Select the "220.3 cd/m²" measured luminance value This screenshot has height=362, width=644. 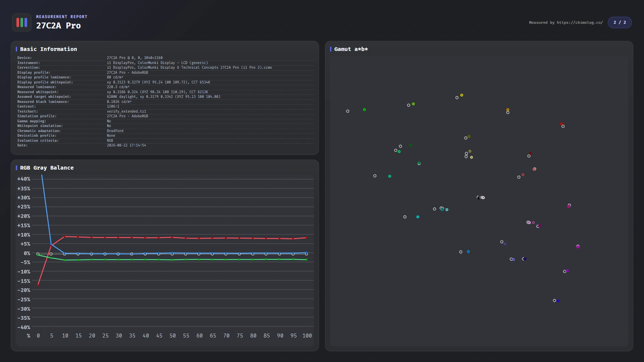tap(118, 87)
